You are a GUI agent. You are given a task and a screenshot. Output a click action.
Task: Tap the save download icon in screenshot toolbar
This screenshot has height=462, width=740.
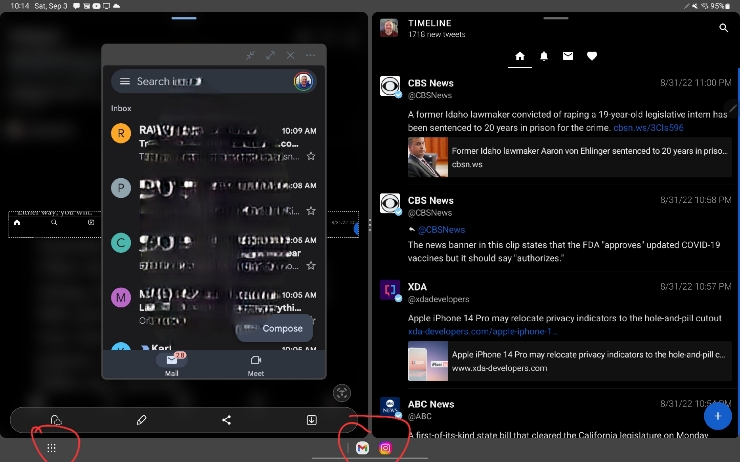pos(311,420)
